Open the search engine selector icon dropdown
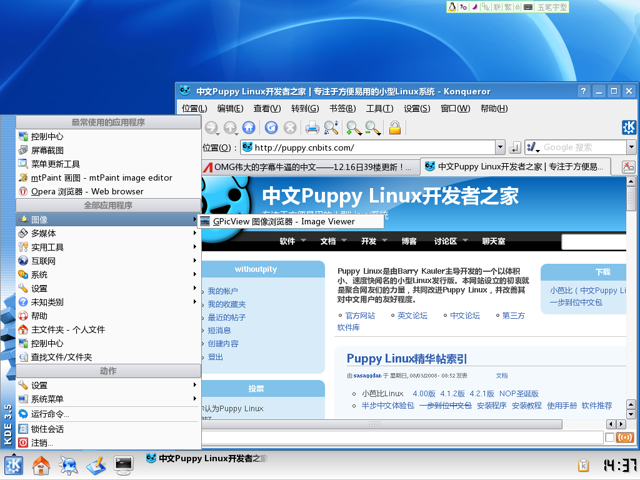This screenshot has height=480, width=640. [x=533, y=147]
